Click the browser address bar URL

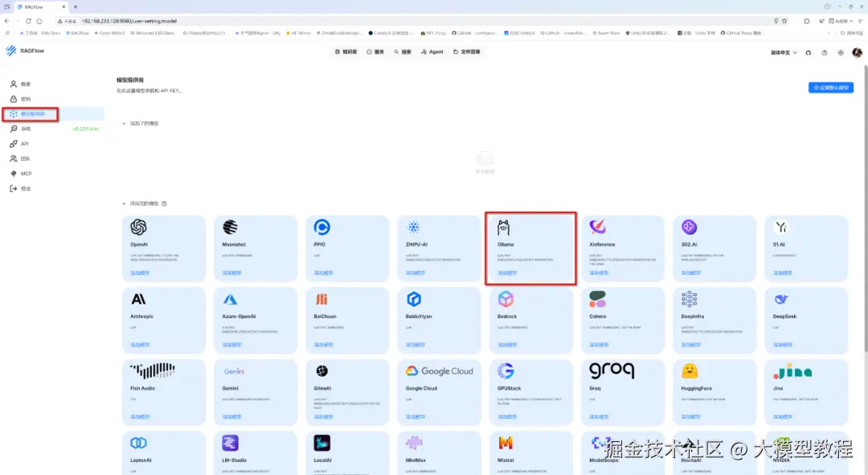(129, 21)
